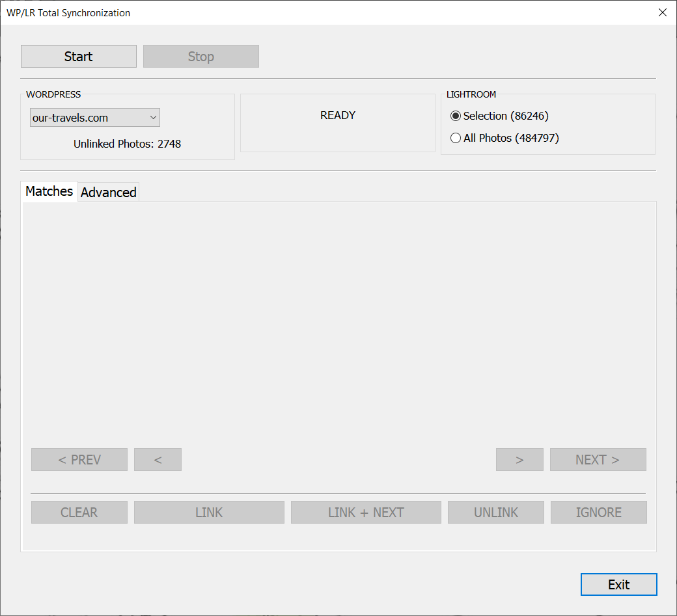Click the < PREV navigation button
This screenshot has width=677, height=616.
pos(79,460)
